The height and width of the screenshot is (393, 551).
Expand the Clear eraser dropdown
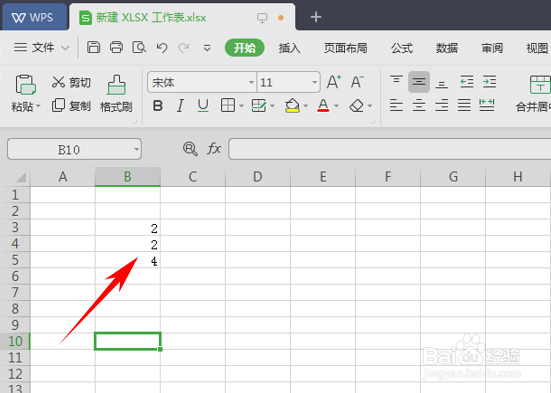pos(370,106)
